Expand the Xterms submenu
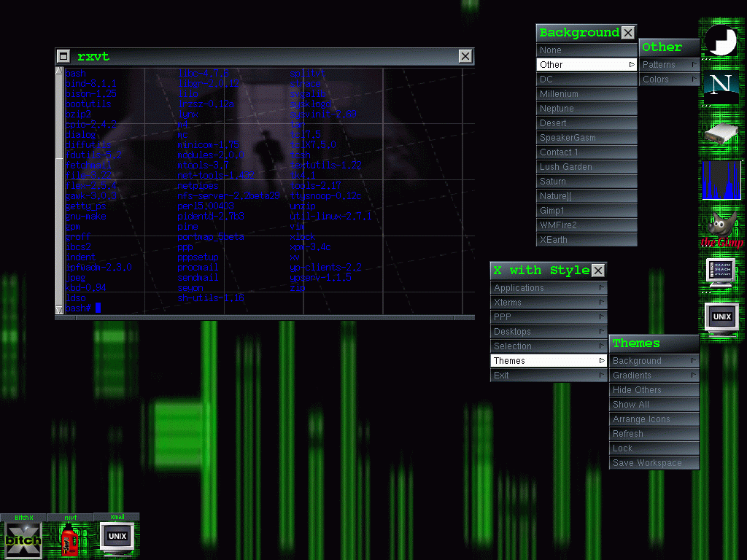Screen dimensions: 747x560 point(549,303)
